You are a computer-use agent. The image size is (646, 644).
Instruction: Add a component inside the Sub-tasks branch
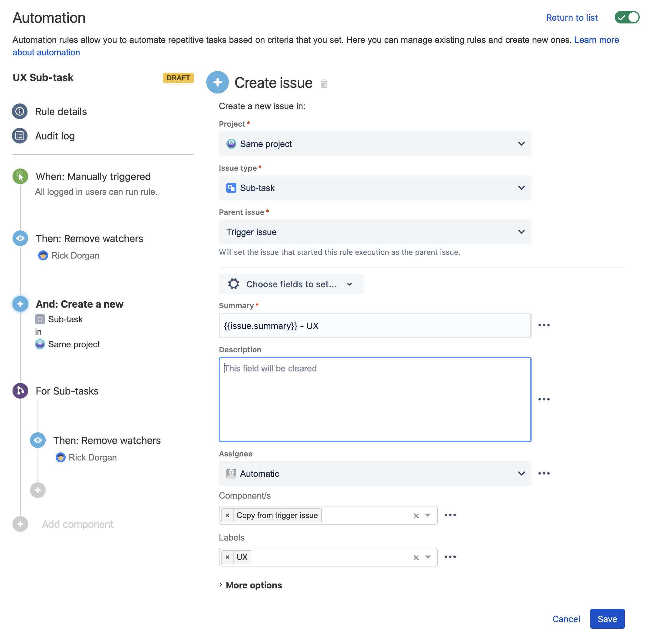click(x=38, y=490)
